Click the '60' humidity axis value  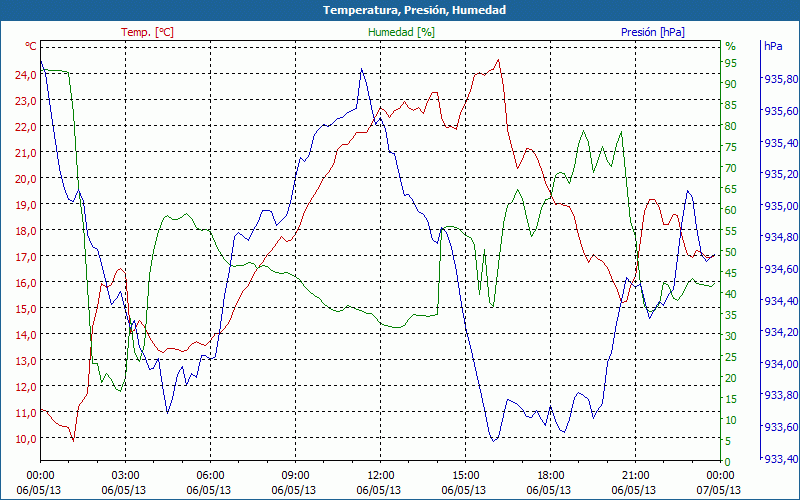[731, 210]
